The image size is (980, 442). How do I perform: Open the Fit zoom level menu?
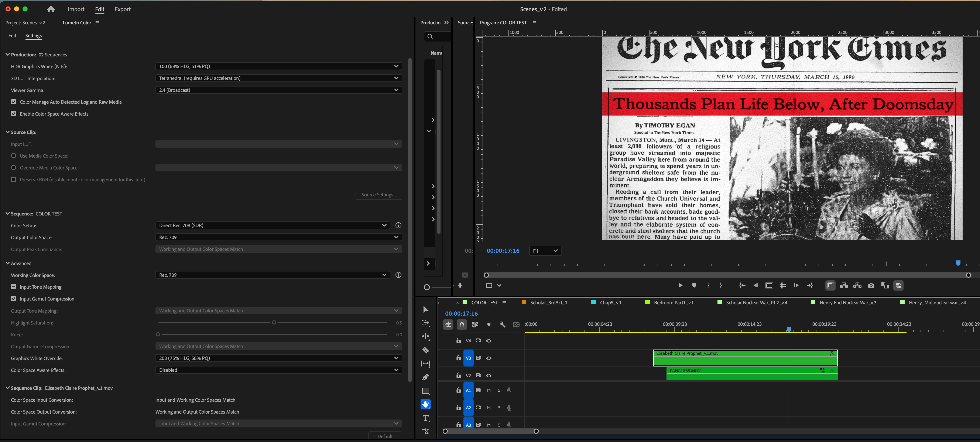545,251
